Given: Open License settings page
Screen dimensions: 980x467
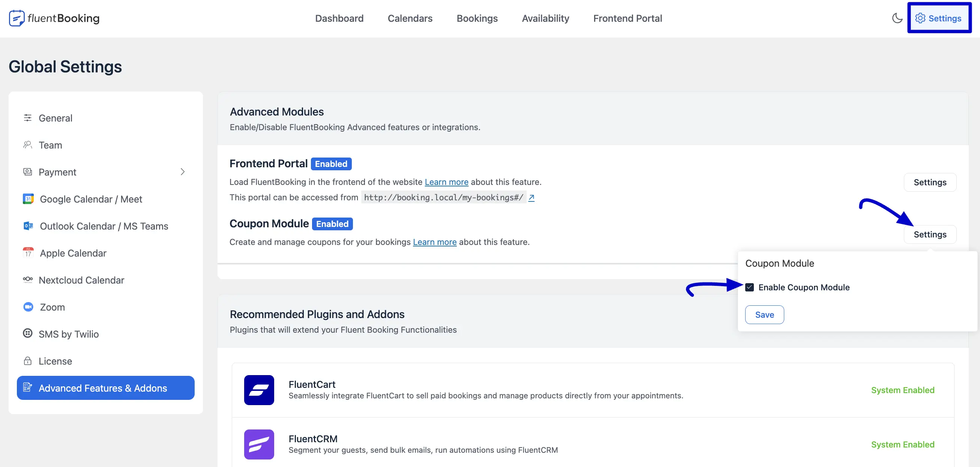Looking at the screenshot, I should point(106,361).
